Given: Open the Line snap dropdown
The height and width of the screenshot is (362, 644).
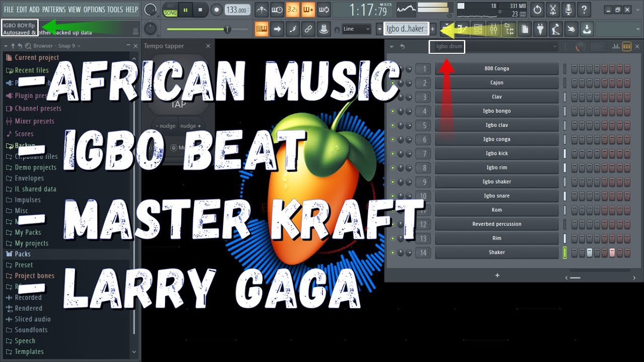Looking at the screenshot, I should [356, 29].
